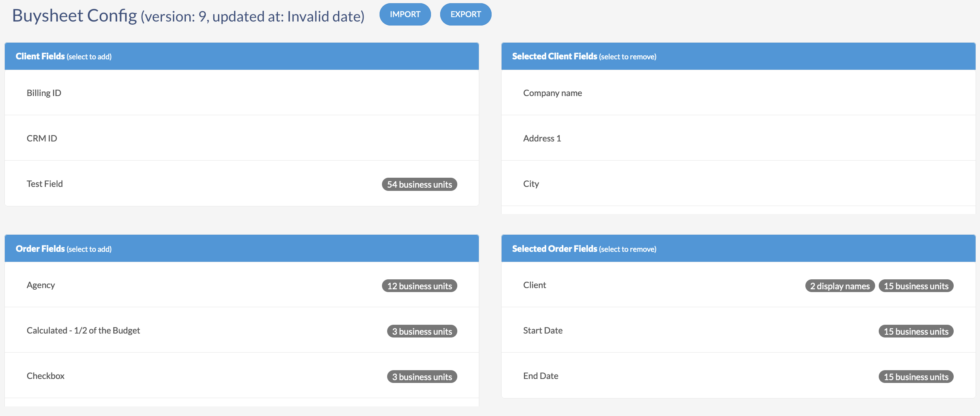The height and width of the screenshot is (416, 980).
Task: Click the Client Fields panel header
Action: click(x=242, y=56)
